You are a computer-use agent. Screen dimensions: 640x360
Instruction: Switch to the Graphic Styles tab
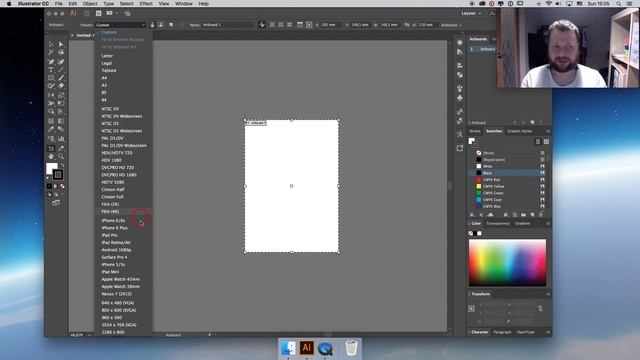tap(520, 131)
